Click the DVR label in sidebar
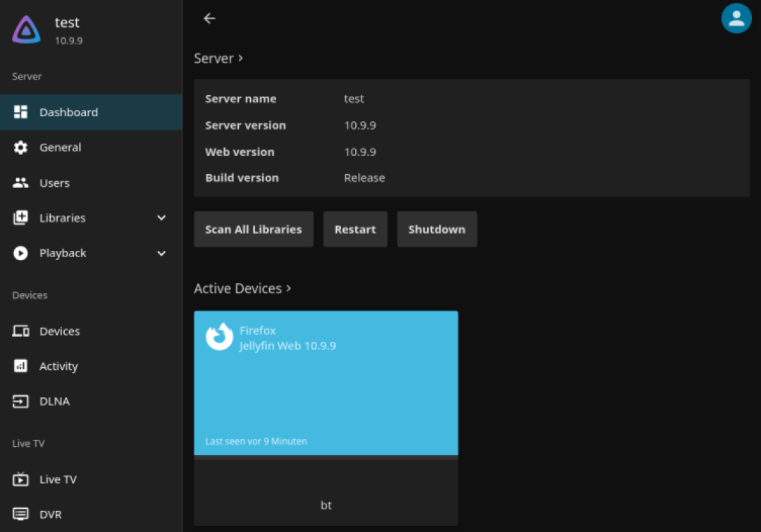The image size is (761, 532). [51, 514]
